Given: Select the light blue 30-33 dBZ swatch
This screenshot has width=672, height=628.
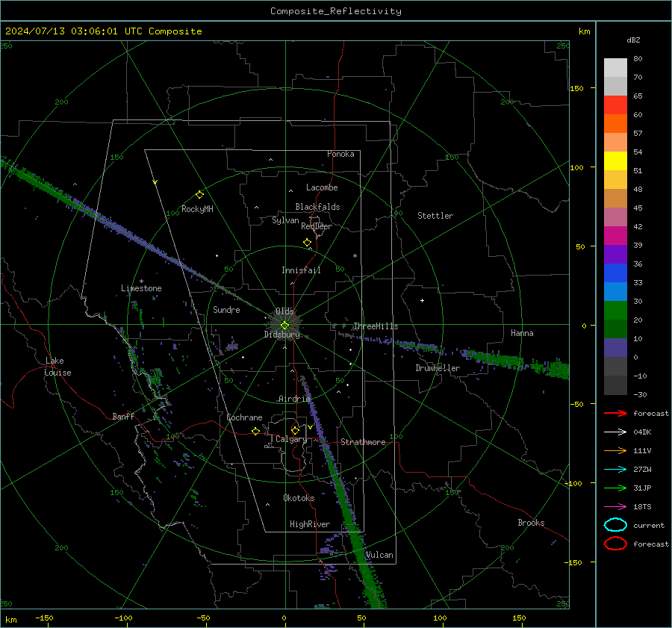Looking at the screenshot, I should [615, 291].
